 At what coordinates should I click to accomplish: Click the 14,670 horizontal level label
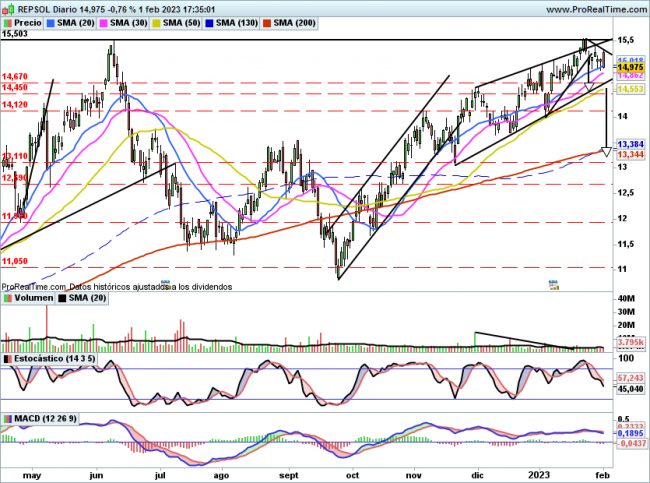[x=14, y=77]
